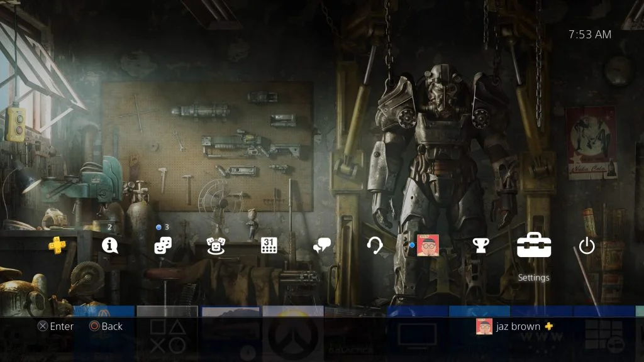Select the Settings toolbox icon
Image resolution: width=644 pixels, height=362 pixels.
pos(533,245)
